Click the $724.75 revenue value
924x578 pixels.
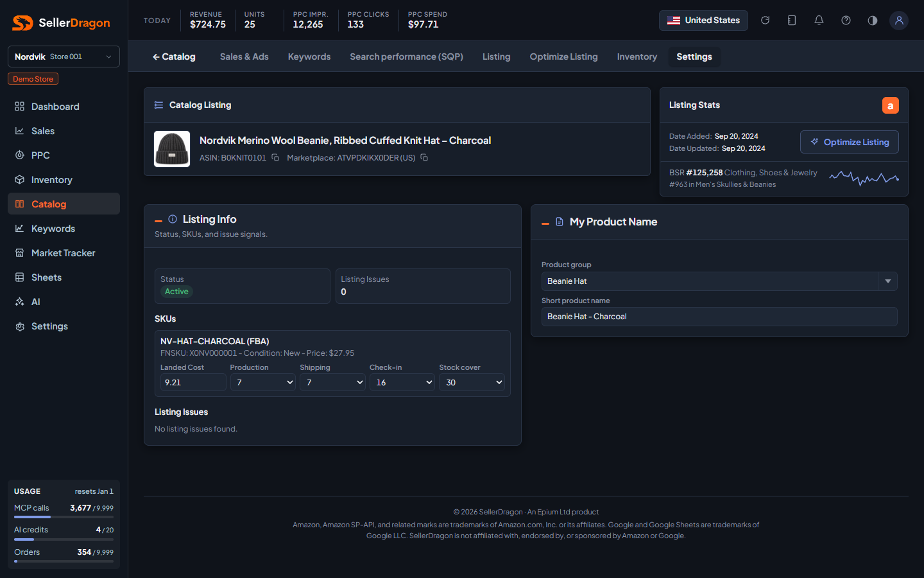point(208,24)
